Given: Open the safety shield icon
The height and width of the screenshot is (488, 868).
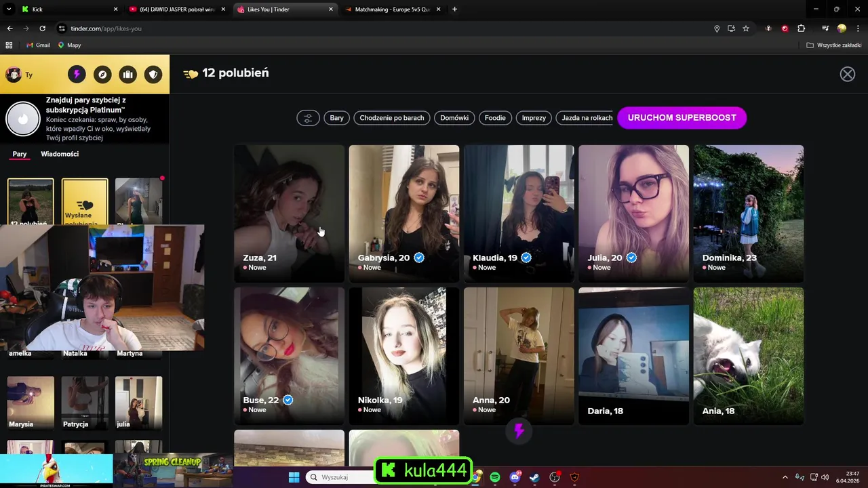Looking at the screenshot, I should click(x=153, y=75).
